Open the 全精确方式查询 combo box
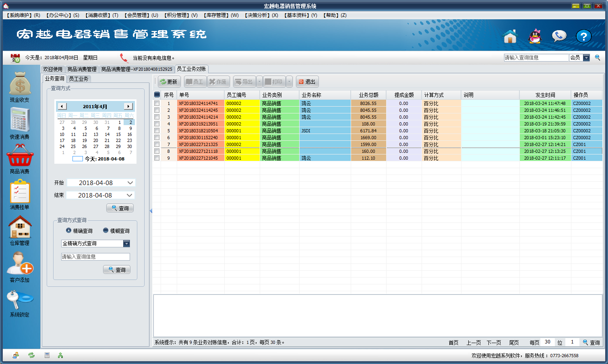 tap(126, 244)
